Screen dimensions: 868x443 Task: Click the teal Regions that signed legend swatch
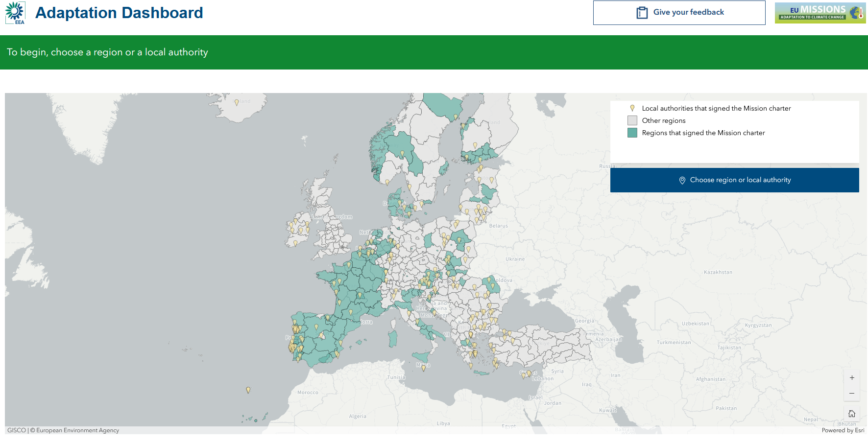click(632, 133)
